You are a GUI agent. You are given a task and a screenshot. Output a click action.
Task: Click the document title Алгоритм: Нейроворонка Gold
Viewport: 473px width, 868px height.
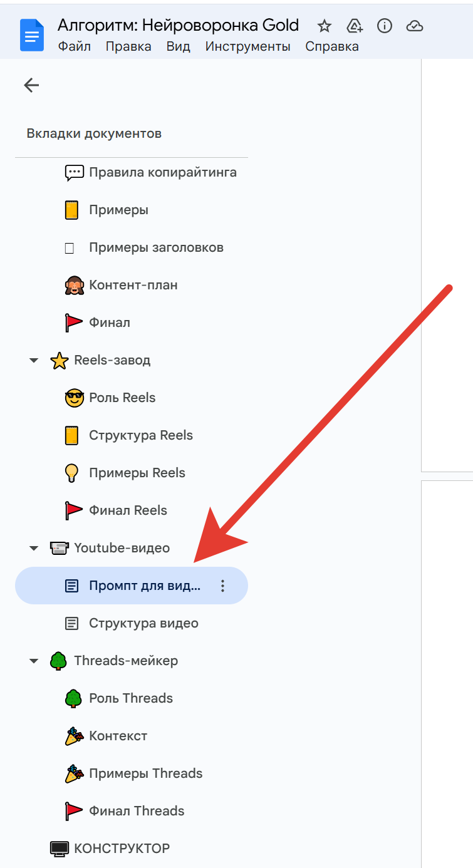(178, 25)
